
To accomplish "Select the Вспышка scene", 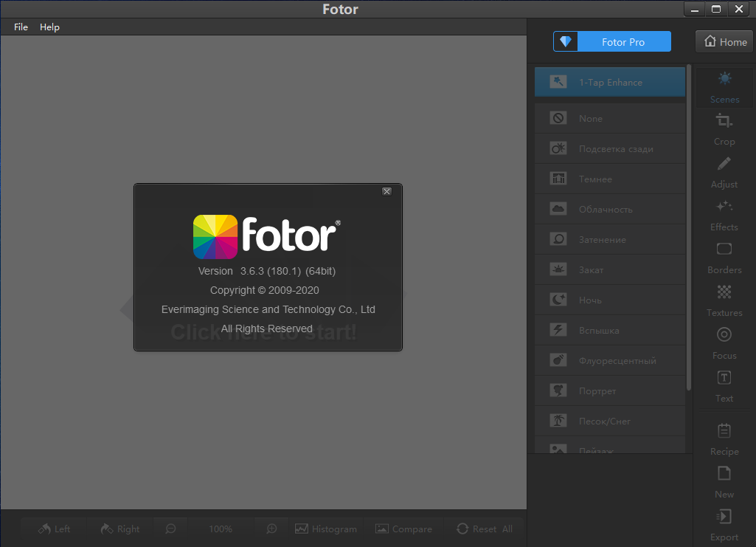I will pyautogui.click(x=610, y=331).
